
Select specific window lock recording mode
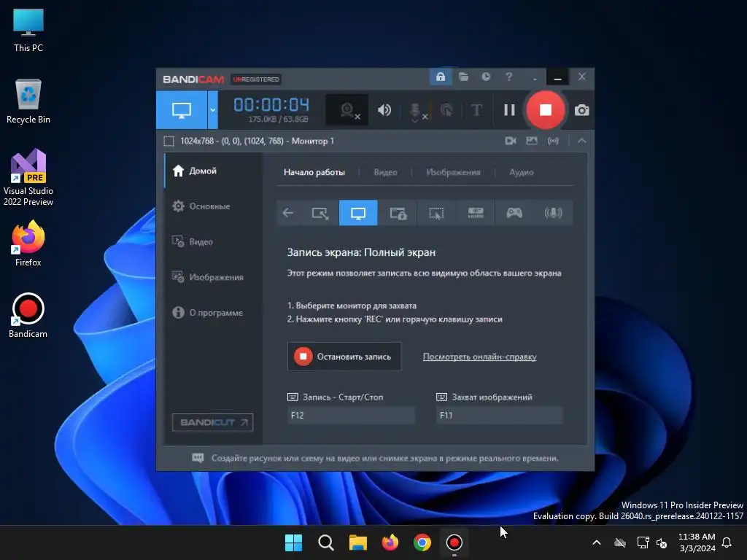[x=398, y=213]
